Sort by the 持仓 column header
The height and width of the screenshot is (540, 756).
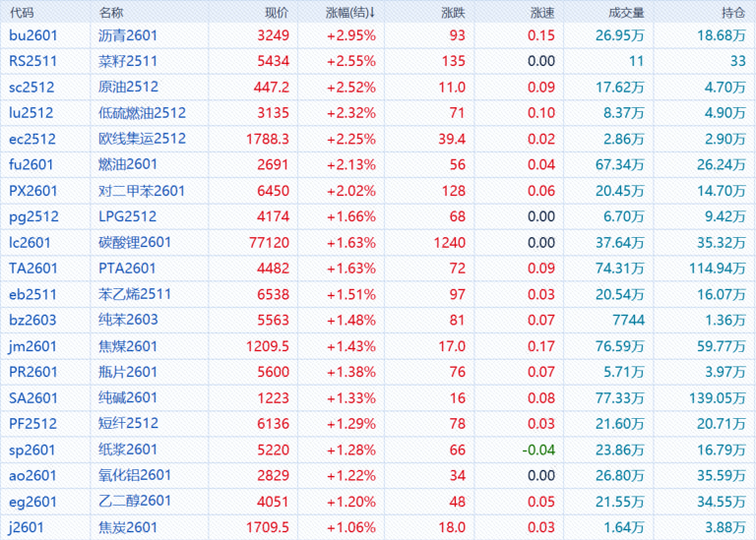point(733,13)
